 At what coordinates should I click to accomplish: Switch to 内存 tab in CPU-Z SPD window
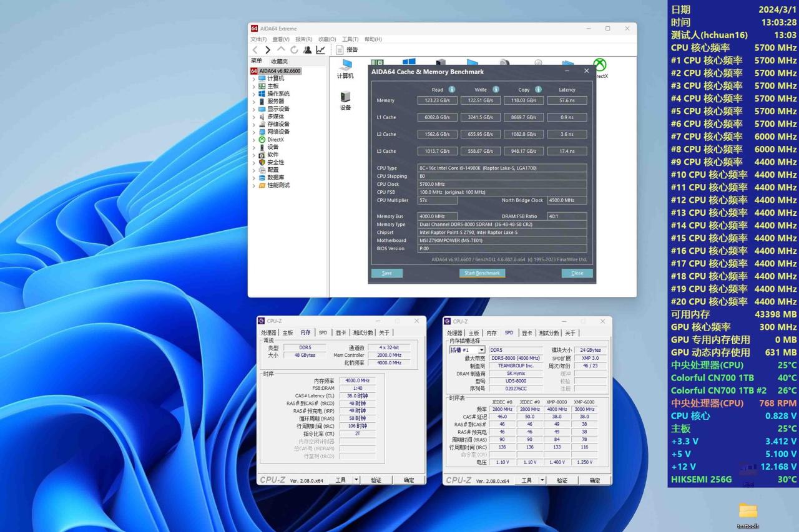pyautogui.click(x=492, y=333)
